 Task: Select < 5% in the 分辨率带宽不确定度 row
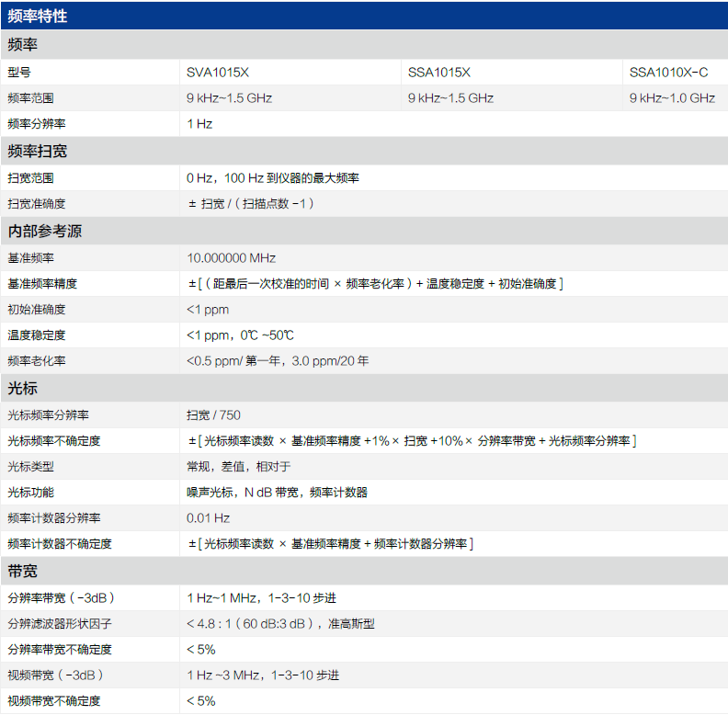click(201, 650)
